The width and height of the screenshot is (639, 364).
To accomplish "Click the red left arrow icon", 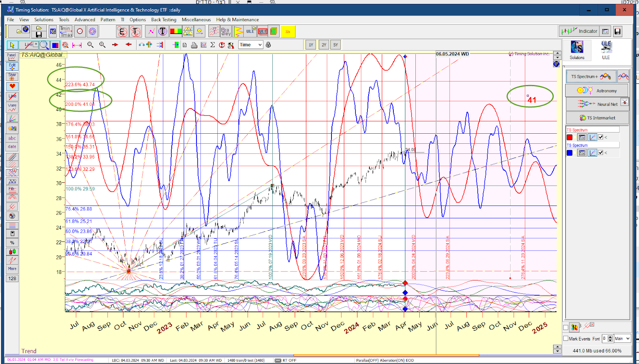I will coord(128,45).
